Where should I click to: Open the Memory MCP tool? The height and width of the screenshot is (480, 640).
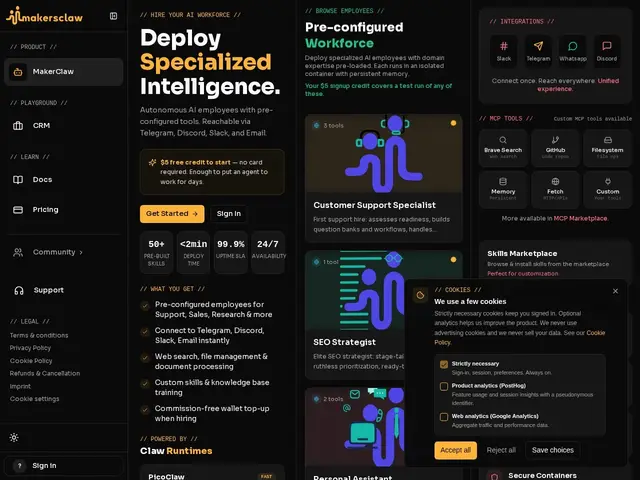[x=503, y=189]
